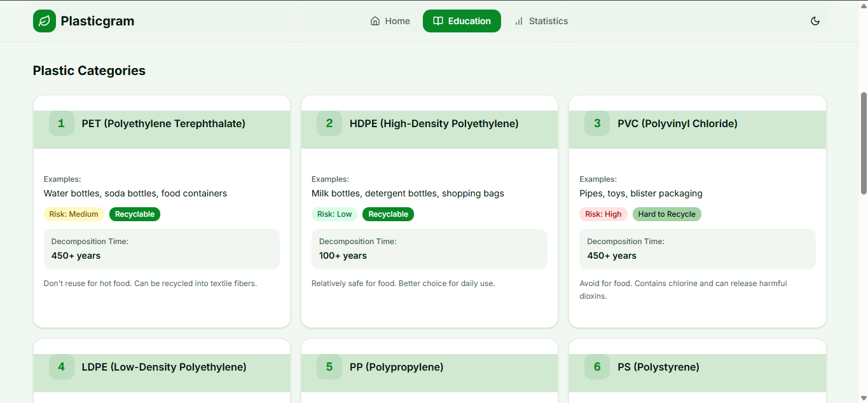Viewport: 868px width, 403px height.
Task: Click the PVC decomposition time box
Action: click(698, 249)
